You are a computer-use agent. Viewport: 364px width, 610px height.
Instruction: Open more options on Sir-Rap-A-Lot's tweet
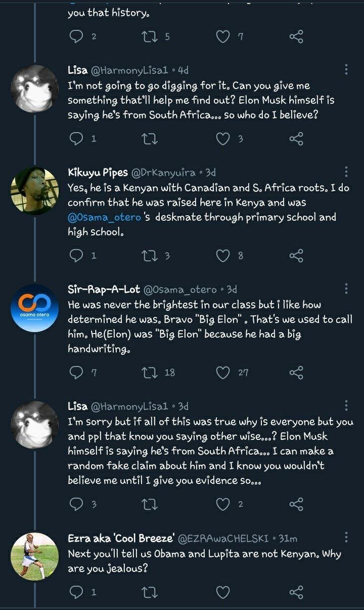coord(346,290)
